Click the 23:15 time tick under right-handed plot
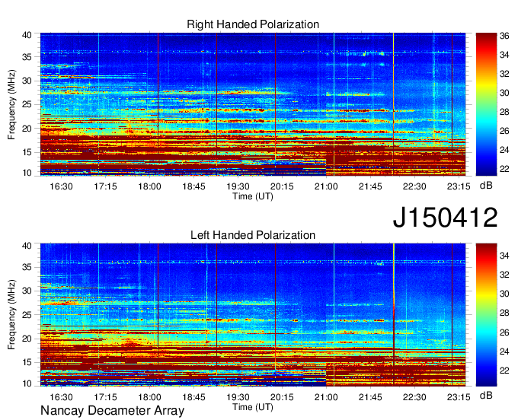The height and width of the screenshot is (420, 518). point(459,186)
